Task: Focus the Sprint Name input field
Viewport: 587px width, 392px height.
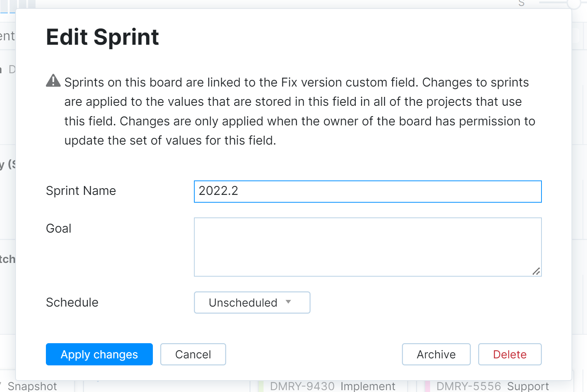Action: tap(368, 192)
